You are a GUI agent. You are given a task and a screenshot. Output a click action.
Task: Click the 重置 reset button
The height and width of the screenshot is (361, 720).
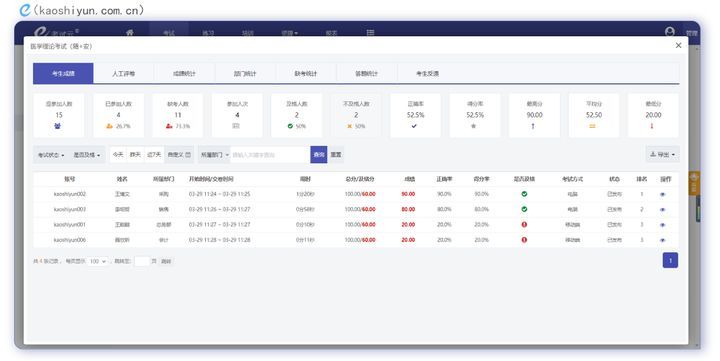pos(336,155)
